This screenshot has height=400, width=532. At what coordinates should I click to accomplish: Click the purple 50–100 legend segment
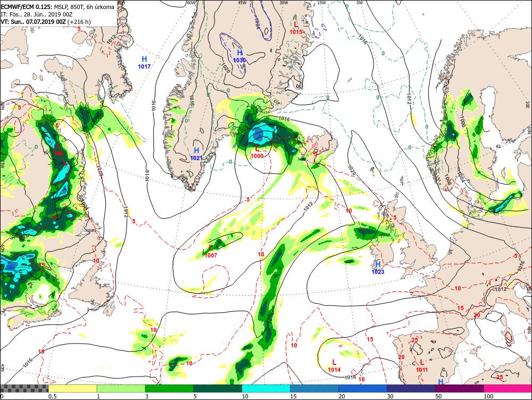(460, 388)
